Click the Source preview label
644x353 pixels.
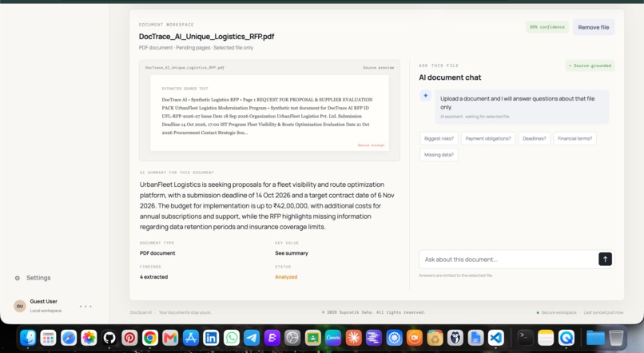[x=378, y=68]
